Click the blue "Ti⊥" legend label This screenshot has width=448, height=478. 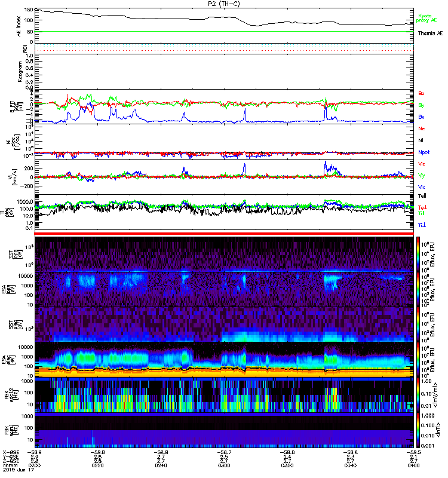click(422, 225)
